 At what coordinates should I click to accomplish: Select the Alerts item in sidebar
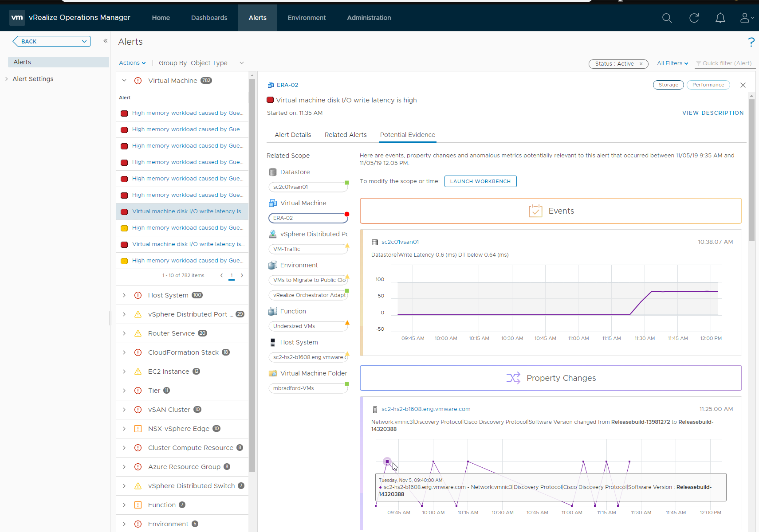59,62
